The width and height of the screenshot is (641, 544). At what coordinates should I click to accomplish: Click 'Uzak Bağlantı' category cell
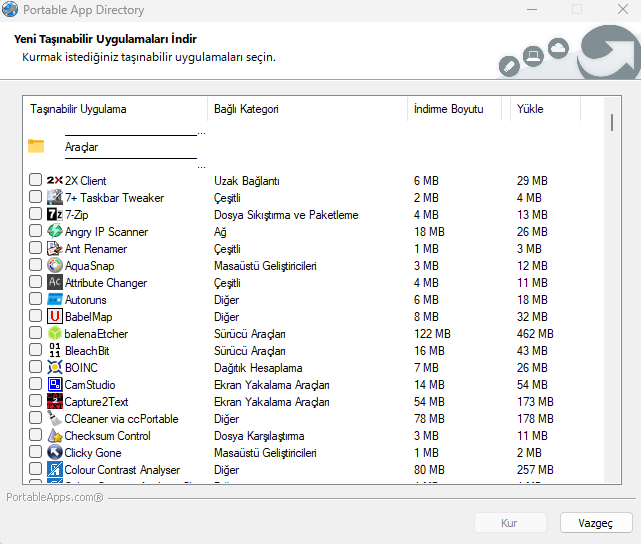pyautogui.click(x=247, y=181)
